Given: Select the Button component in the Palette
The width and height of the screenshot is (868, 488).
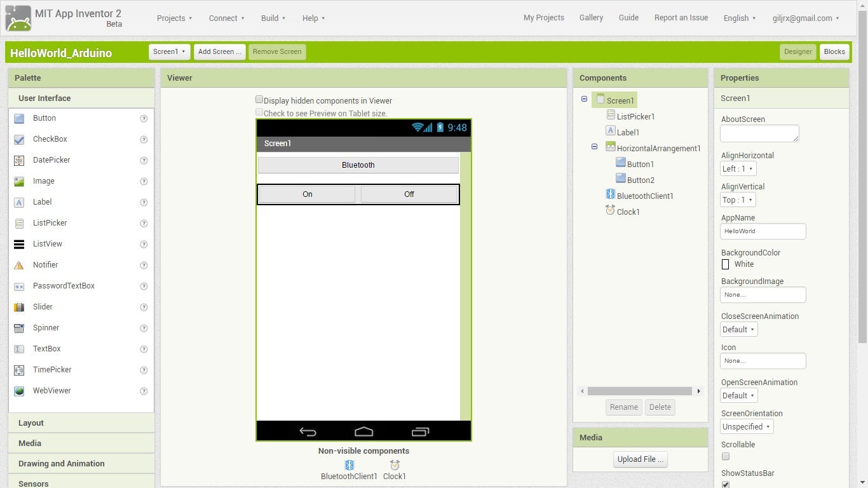Looking at the screenshot, I should tap(20, 118).
